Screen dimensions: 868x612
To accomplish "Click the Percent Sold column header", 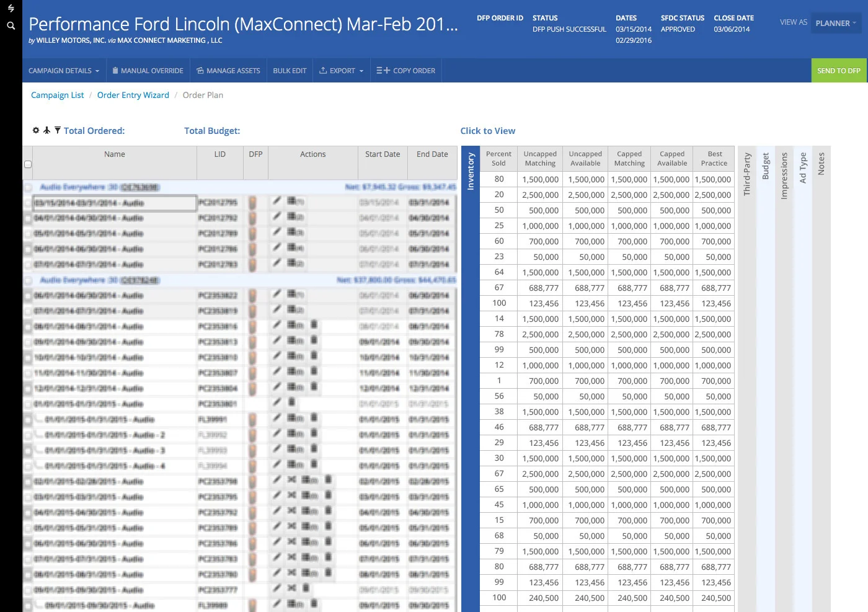I will click(499, 159).
